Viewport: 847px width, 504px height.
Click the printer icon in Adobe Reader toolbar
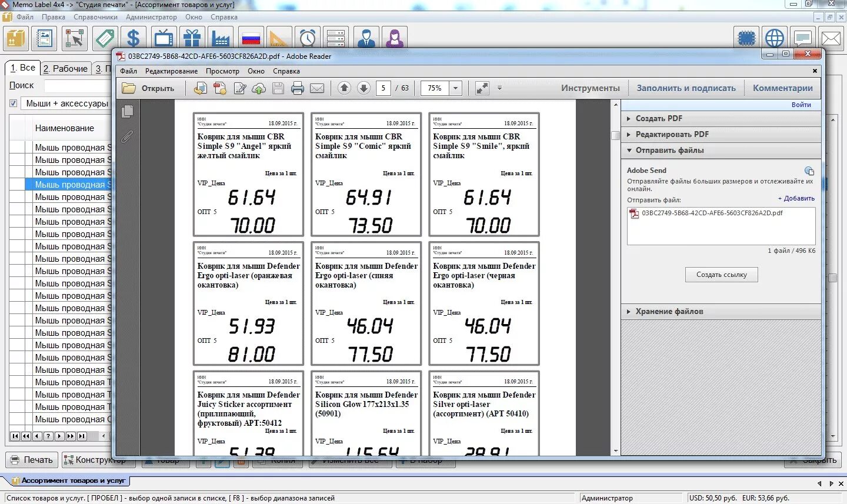pos(298,88)
